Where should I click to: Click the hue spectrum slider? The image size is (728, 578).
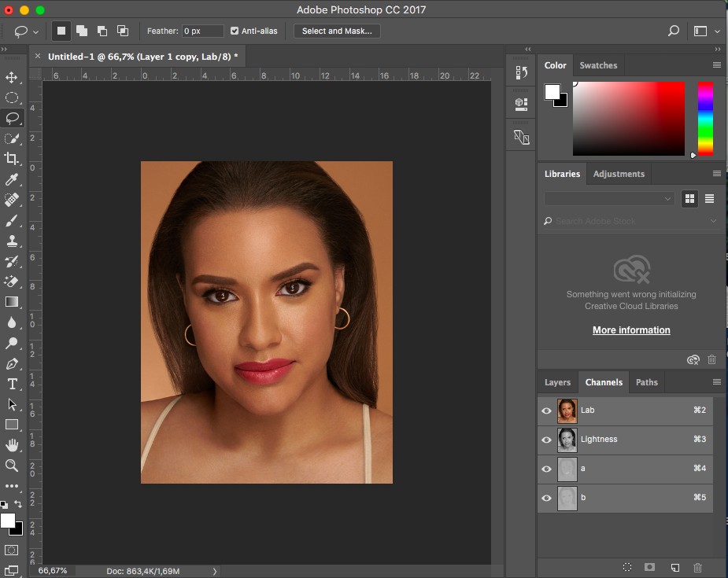click(x=705, y=118)
